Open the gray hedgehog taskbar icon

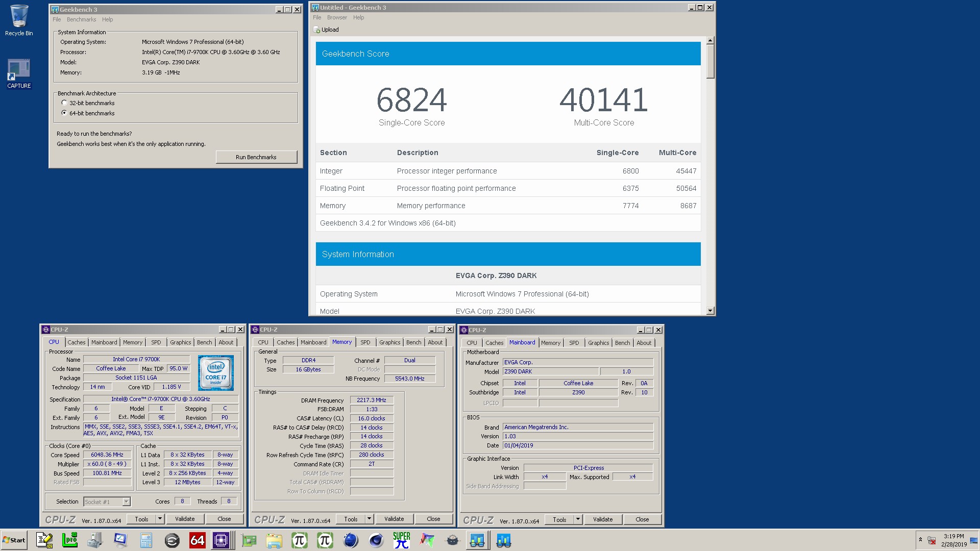click(x=453, y=540)
